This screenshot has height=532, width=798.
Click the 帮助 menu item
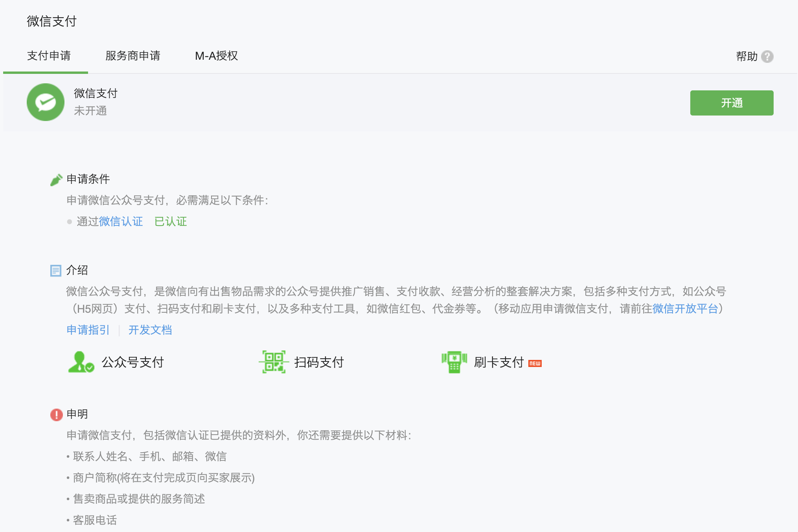point(746,57)
